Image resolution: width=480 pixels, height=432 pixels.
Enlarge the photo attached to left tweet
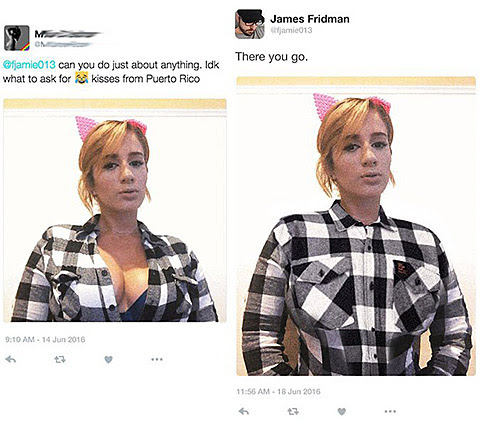tap(115, 211)
